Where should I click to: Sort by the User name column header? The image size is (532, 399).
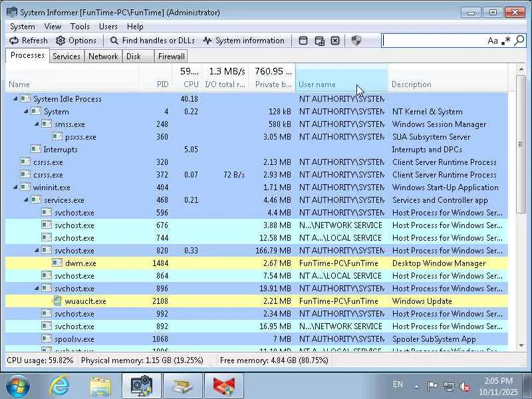point(342,78)
